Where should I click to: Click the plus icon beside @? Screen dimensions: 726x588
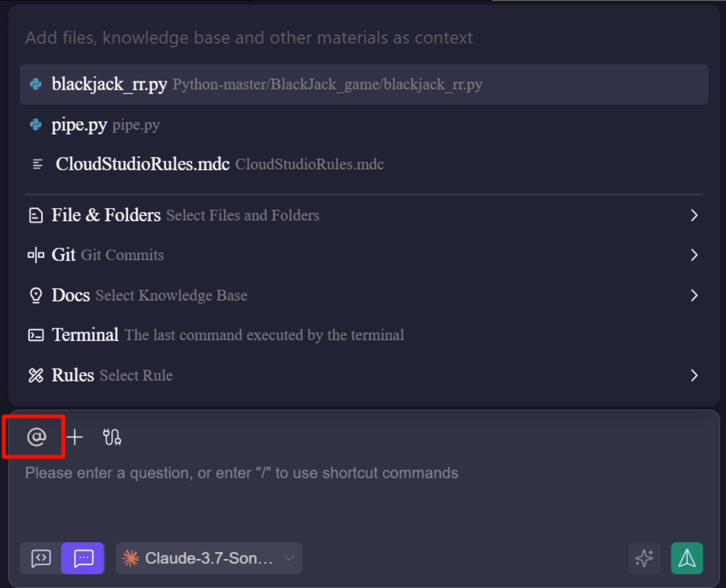(75, 437)
